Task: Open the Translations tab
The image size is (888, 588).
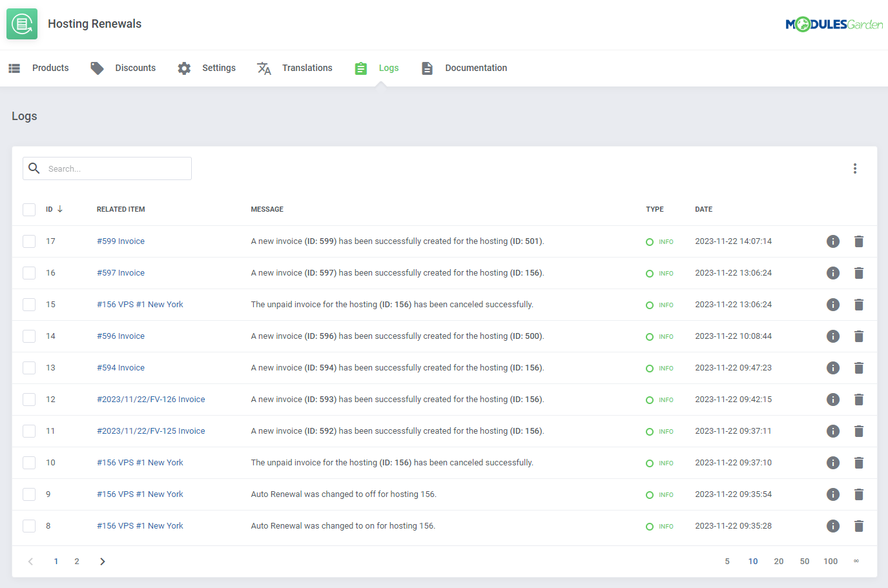Action: click(x=294, y=68)
